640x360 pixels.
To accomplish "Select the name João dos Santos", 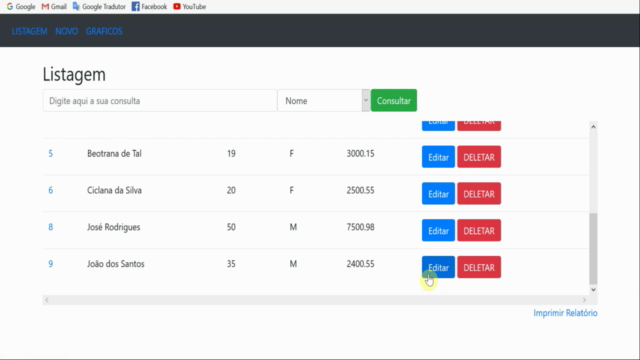I will [x=116, y=264].
